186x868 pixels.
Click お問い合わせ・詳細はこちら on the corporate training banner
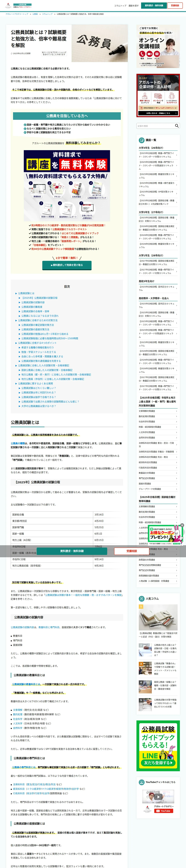158,113
